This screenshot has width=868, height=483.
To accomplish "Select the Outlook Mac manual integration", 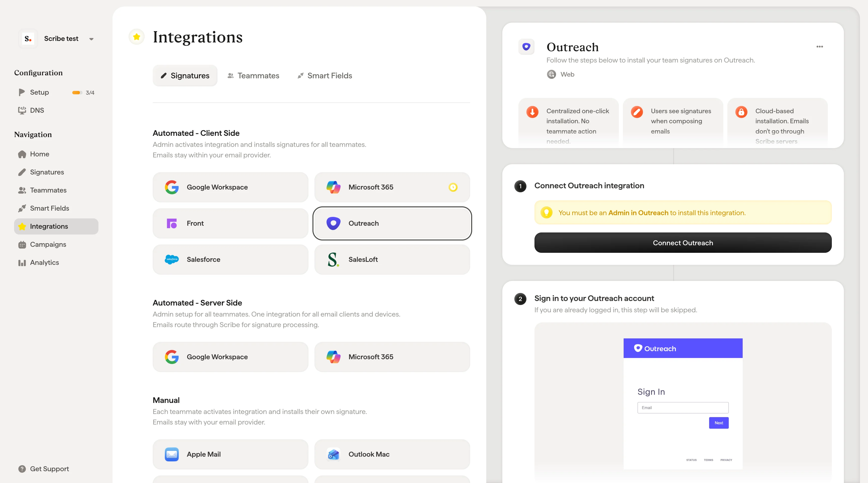I will (x=392, y=454).
